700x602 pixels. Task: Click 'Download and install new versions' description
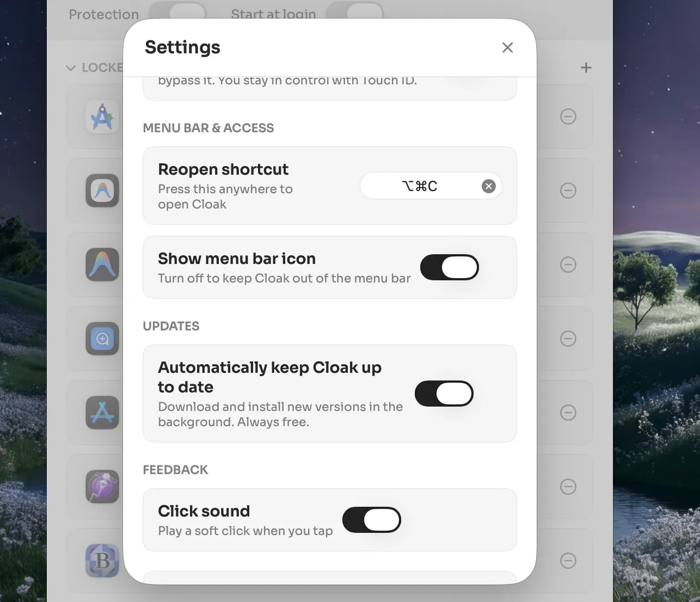(x=280, y=414)
